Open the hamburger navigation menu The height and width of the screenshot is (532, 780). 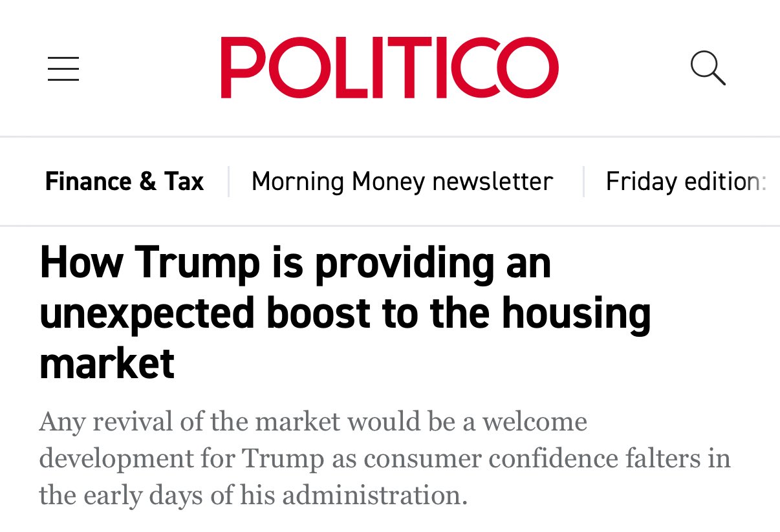coord(63,69)
